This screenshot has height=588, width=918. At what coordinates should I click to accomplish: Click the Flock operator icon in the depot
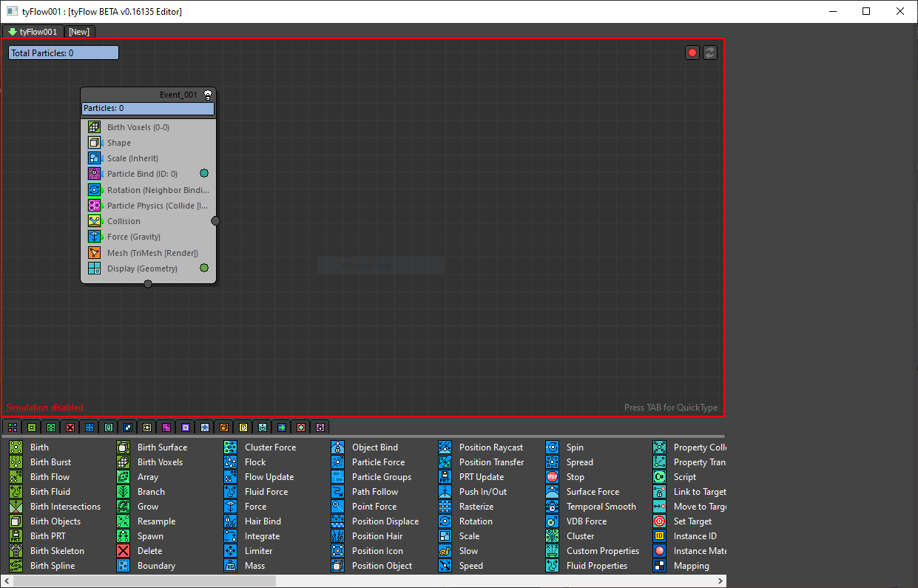231,462
